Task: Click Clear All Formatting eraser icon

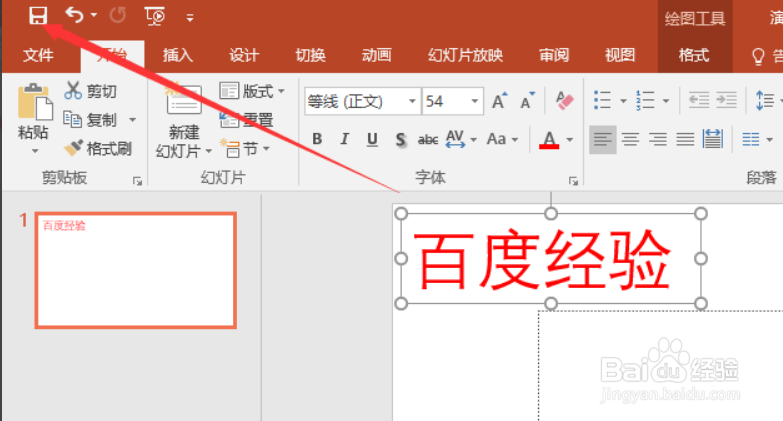Action: [x=565, y=101]
